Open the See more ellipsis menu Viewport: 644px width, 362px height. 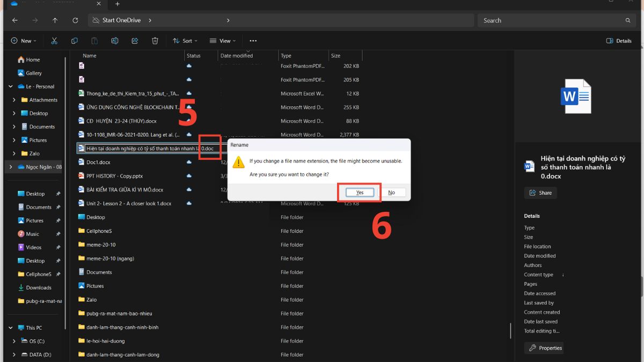tap(253, 40)
